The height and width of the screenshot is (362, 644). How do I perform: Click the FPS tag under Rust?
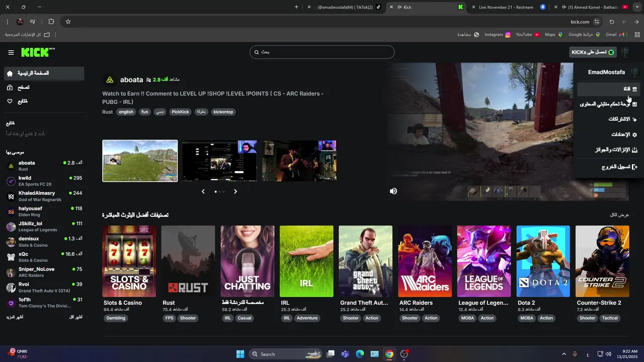click(x=169, y=318)
